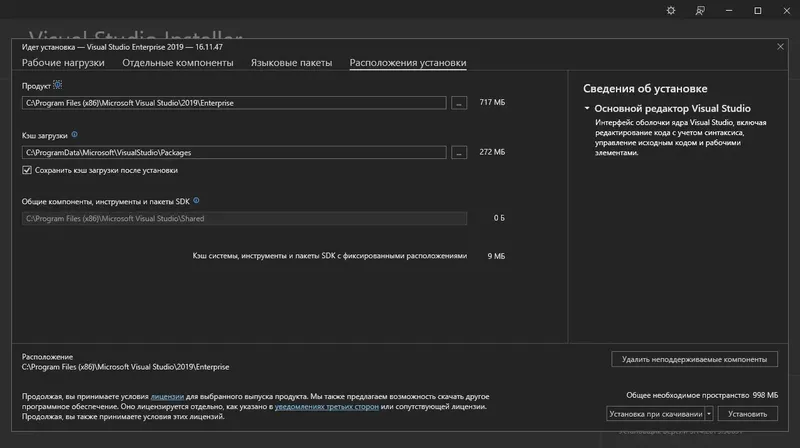This screenshot has width=800, height=448.
Task: Minimize the Visual Studio Installer window
Action: pyautogui.click(x=729, y=11)
